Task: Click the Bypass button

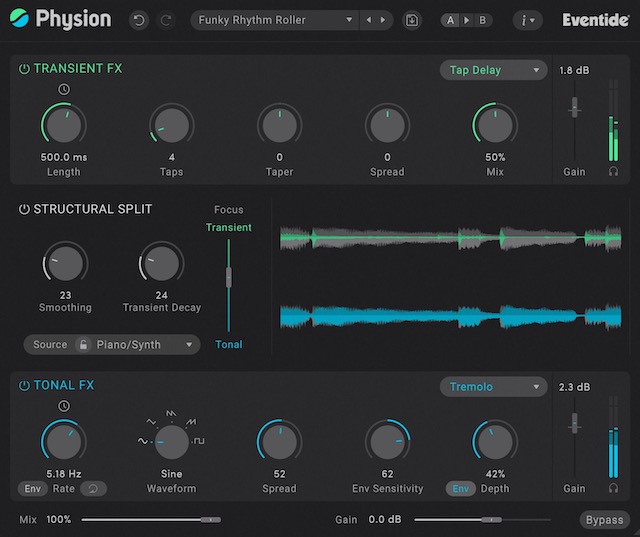Action: [x=605, y=520]
